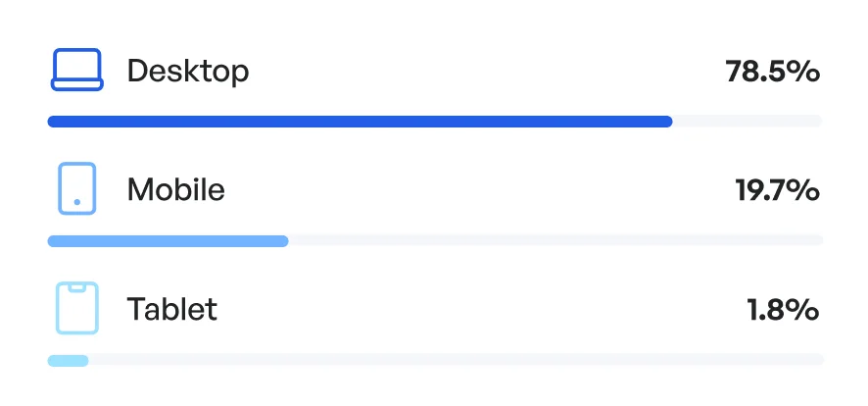Click the 19.7% Mobile percentage value
This screenshot has height=406, width=868.
coord(777,189)
